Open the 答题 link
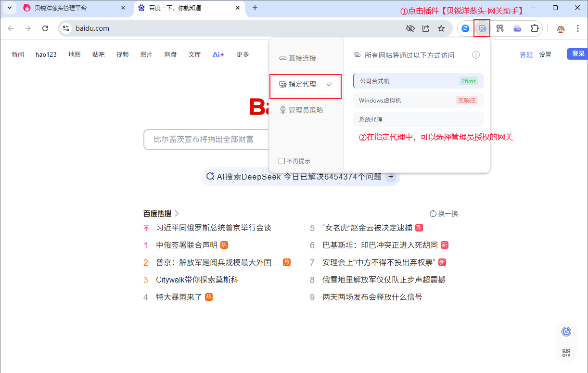588x373 pixels. click(x=526, y=55)
